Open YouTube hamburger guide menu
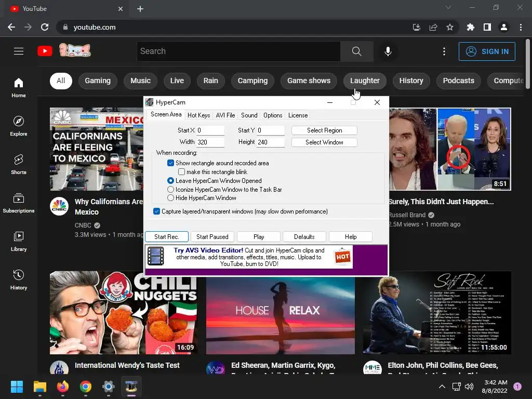532x399 pixels. coord(19,51)
